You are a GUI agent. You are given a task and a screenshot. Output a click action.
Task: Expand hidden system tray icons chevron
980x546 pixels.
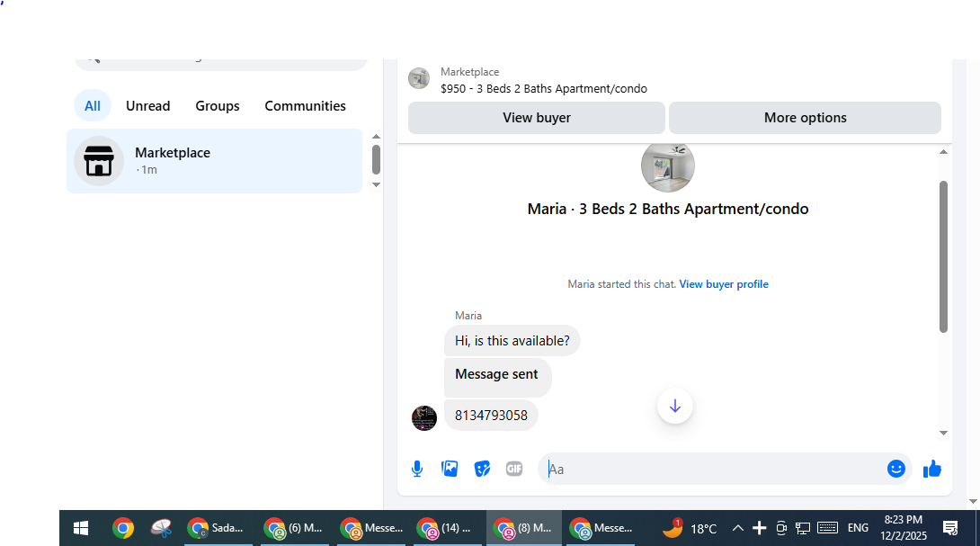click(x=737, y=529)
